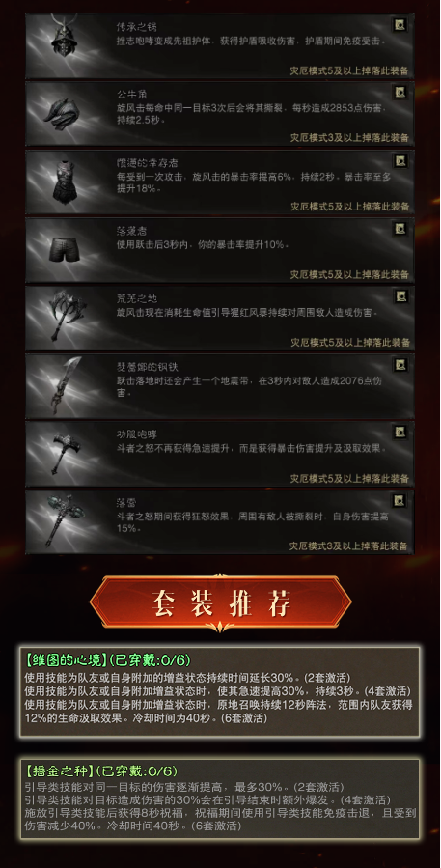Screen dimensions: 441x868
Task: Click the 传承之铠 helmet icon
Action: [x=65, y=35]
